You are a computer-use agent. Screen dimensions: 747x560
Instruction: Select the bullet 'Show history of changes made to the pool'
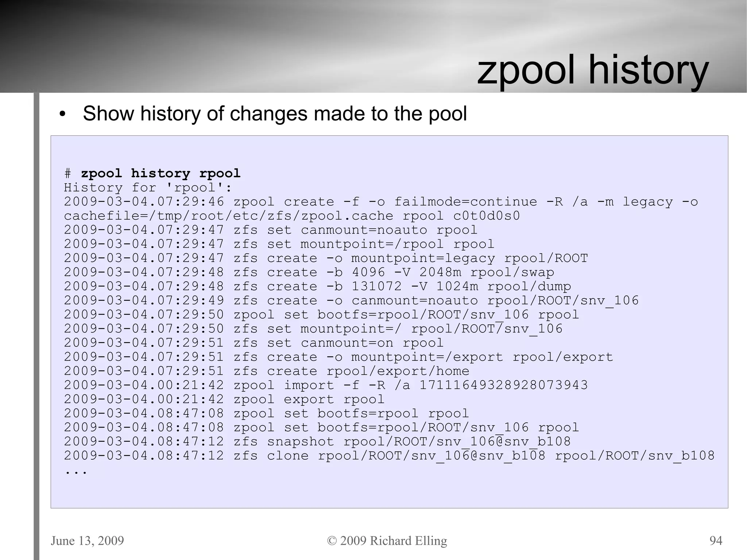pyautogui.click(x=275, y=113)
